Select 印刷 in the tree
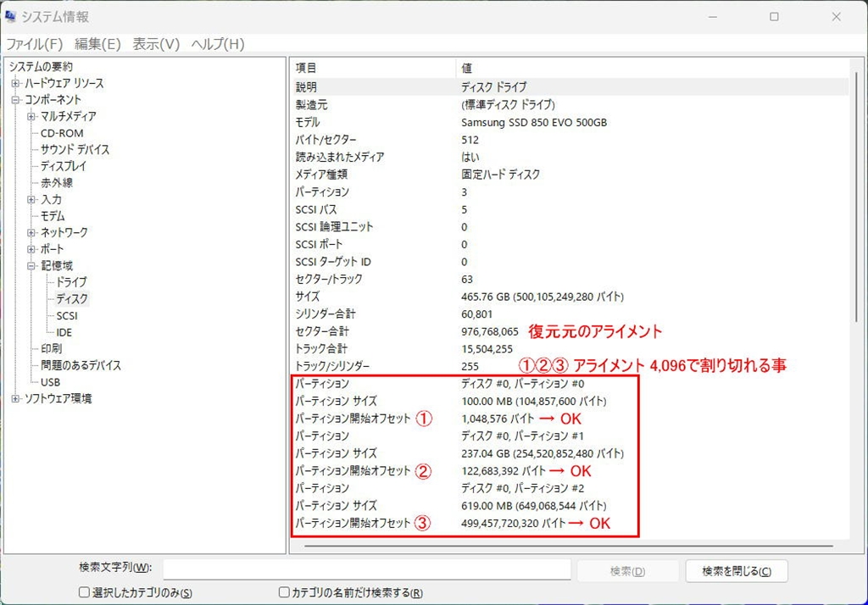 pyautogui.click(x=51, y=349)
